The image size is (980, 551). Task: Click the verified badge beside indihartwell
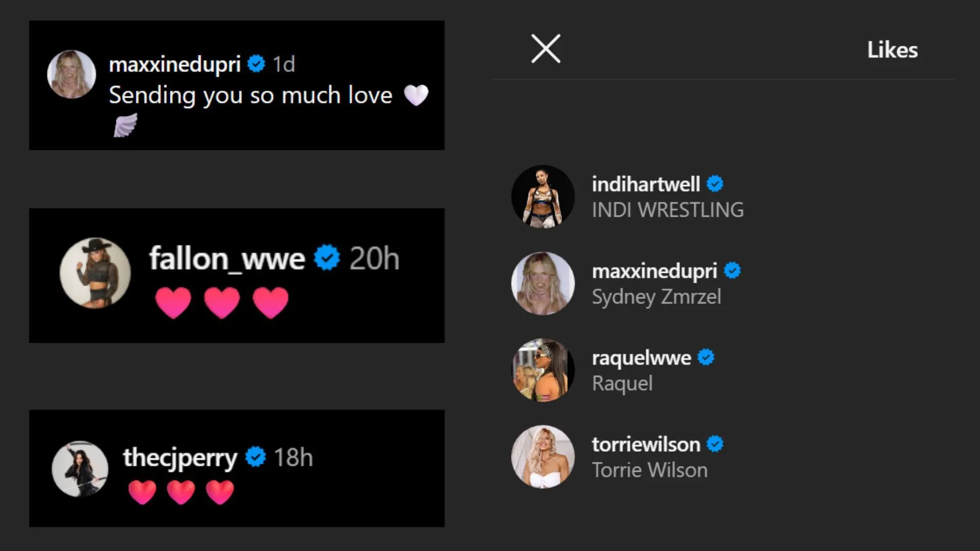[x=715, y=184]
